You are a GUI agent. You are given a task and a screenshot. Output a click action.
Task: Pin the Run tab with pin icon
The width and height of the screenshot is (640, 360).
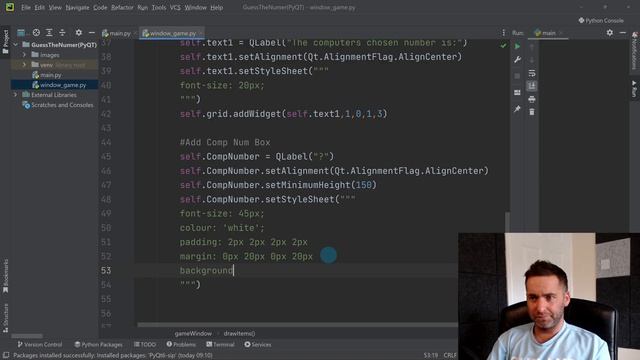coord(517,109)
